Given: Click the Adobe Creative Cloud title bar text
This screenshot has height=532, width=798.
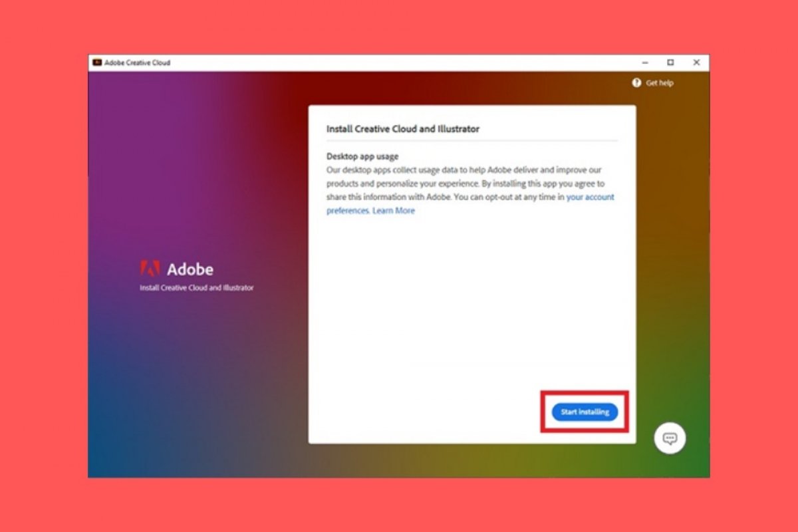Looking at the screenshot, I should (x=137, y=63).
